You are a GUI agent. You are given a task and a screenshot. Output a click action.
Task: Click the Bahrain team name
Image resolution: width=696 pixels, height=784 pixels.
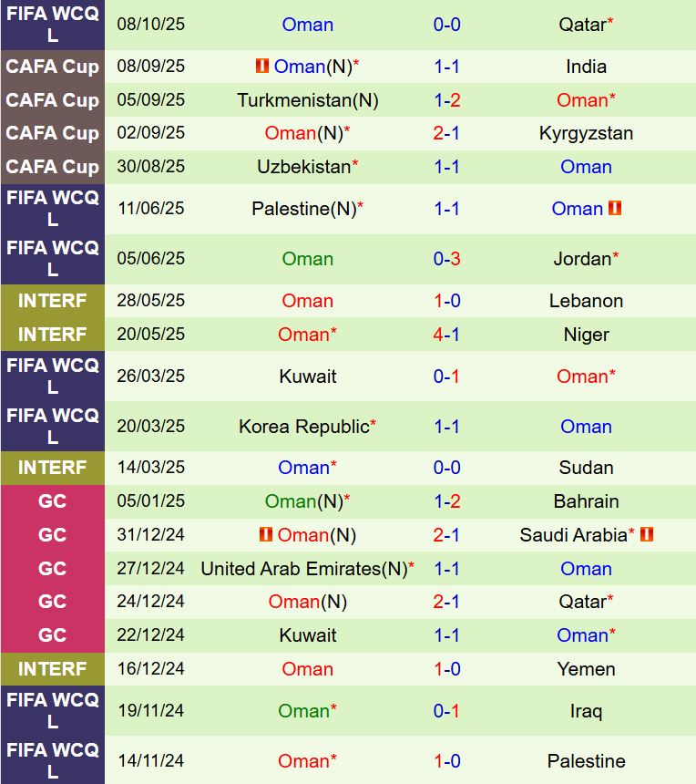click(586, 501)
